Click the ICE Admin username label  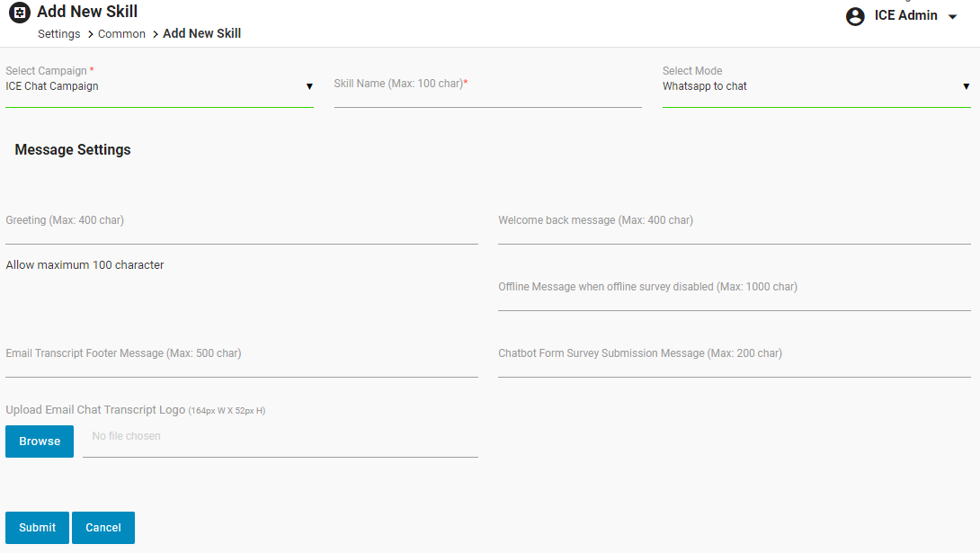(x=905, y=15)
